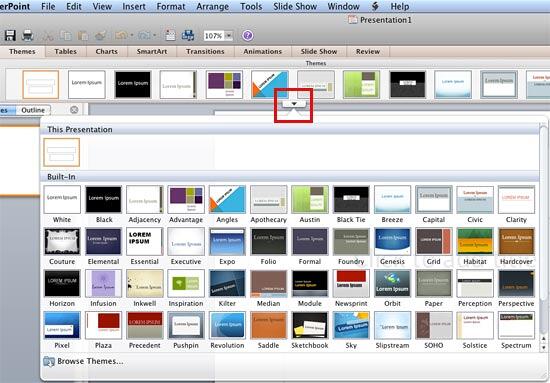Click the Print icon in the toolbar

click(27, 35)
